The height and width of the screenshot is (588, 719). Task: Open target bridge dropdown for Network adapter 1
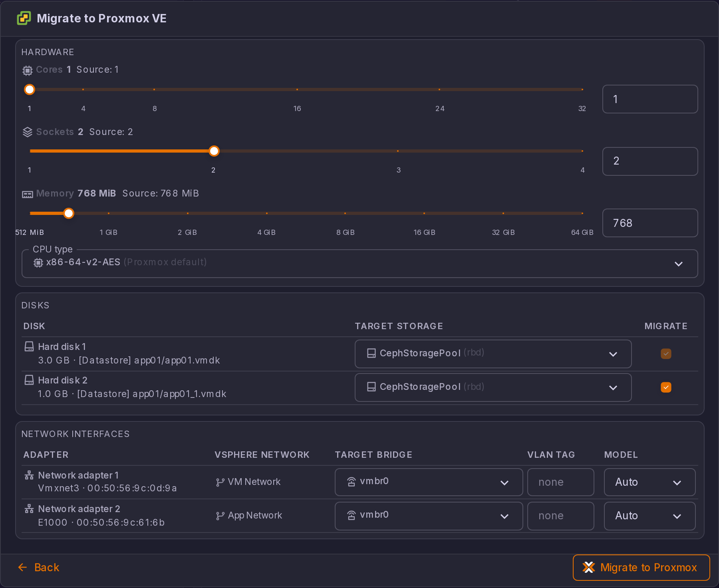click(429, 482)
